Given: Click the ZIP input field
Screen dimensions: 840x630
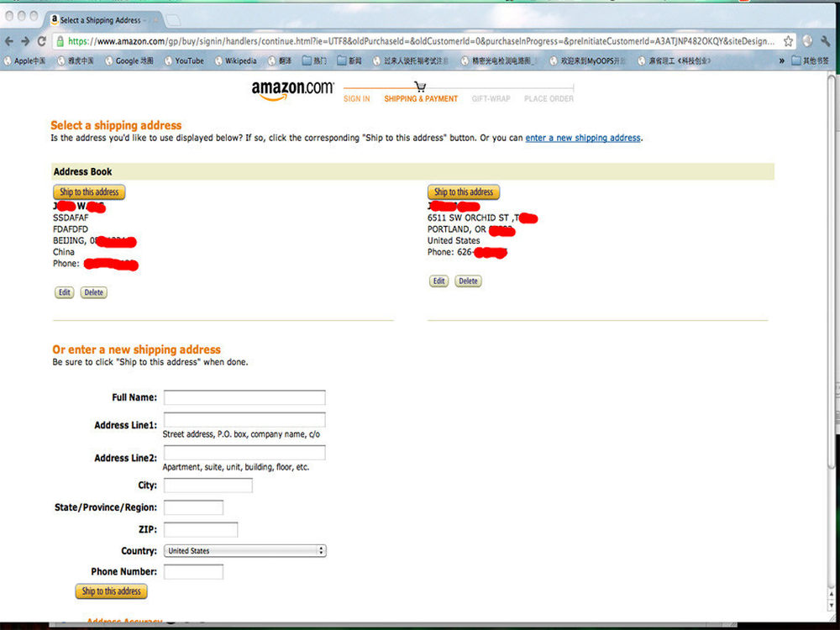Looking at the screenshot, I should click(201, 529).
